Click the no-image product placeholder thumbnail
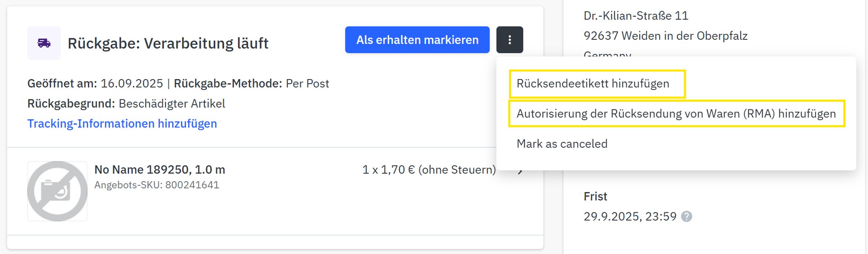The width and height of the screenshot is (868, 254). tap(57, 191)
